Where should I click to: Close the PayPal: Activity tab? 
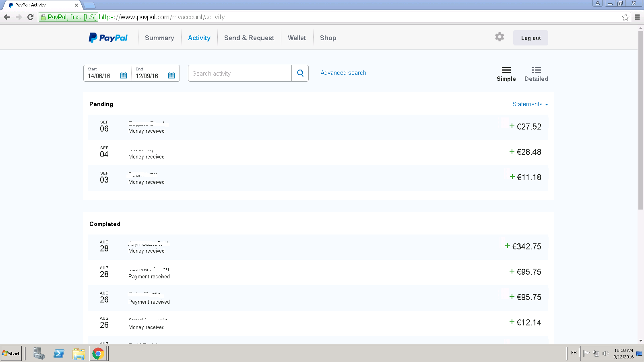tap(76, 5)
